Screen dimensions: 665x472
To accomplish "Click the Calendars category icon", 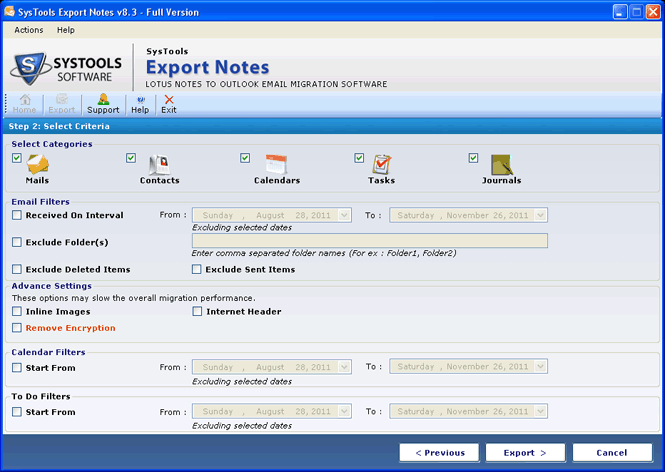I will [277, 164].
